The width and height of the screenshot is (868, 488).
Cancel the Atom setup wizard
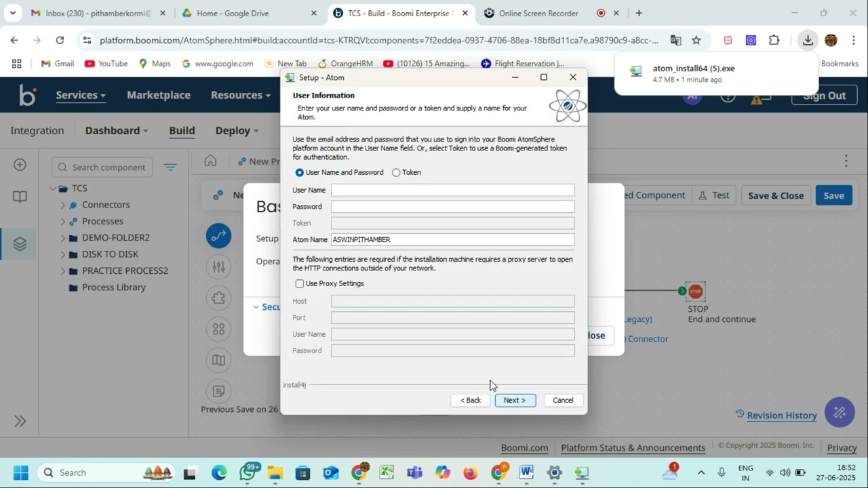click(563, 400)
